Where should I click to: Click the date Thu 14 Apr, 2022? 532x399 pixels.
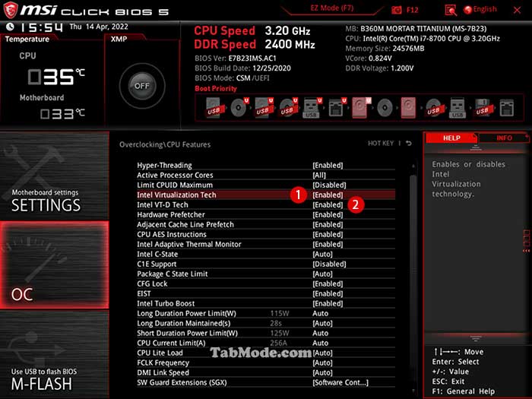pyautogui.click(x=99, y=27)
